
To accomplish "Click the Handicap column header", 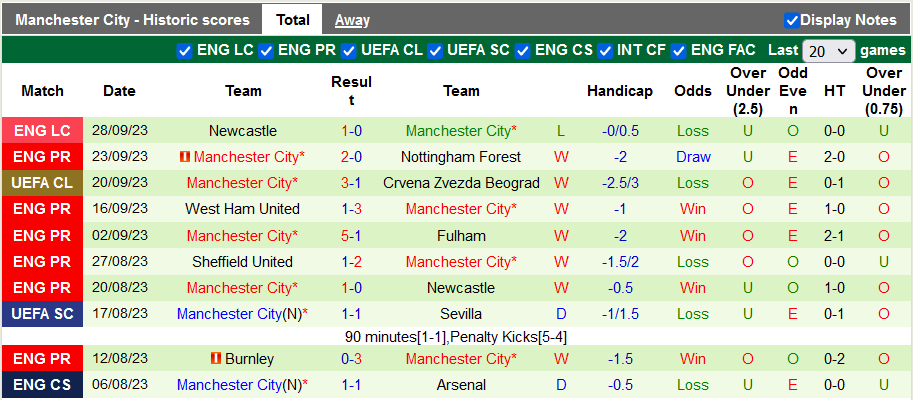I will [x=620, y=91].
